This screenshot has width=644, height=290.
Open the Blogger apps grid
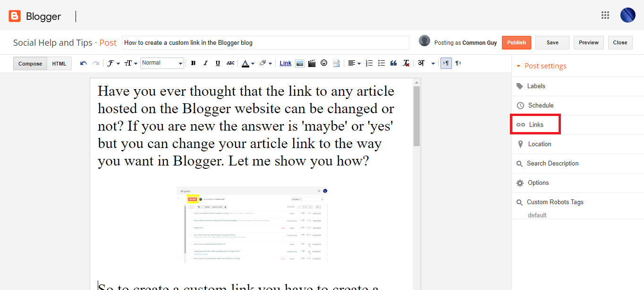point(605,15)
